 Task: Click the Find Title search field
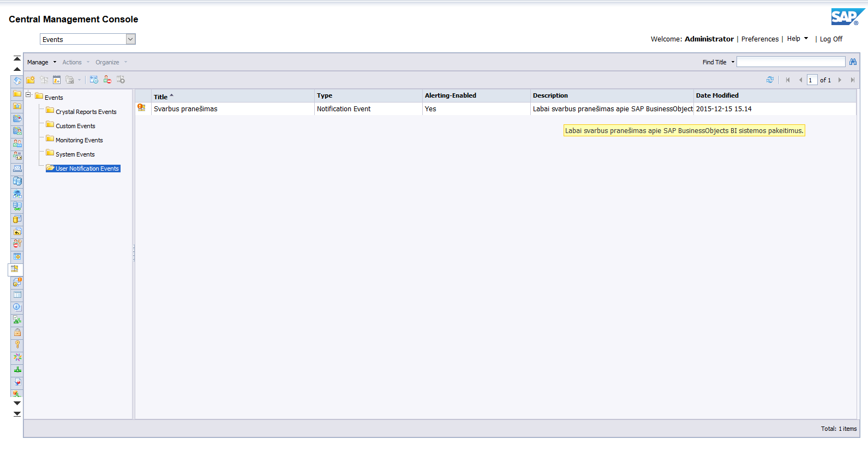pos(791,62)
